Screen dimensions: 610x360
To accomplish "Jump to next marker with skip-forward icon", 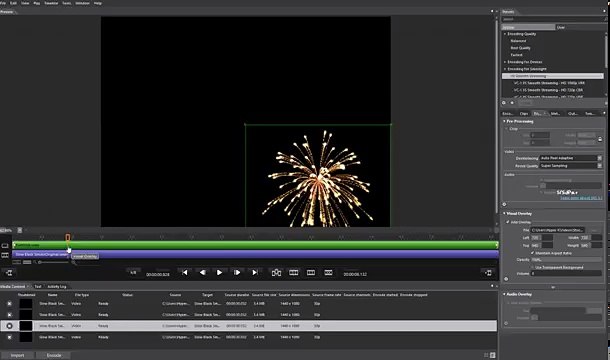I will pos(254,273).
